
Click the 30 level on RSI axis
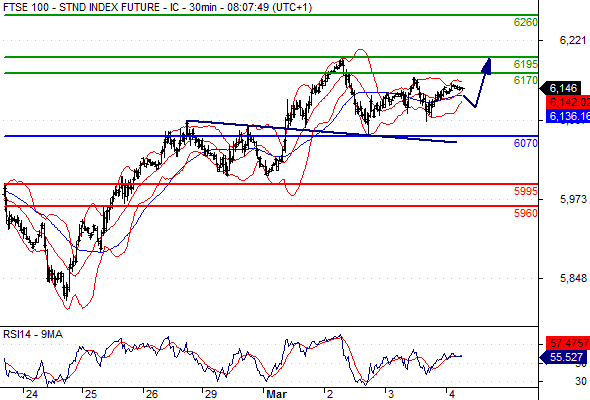(x=581, y=381)
